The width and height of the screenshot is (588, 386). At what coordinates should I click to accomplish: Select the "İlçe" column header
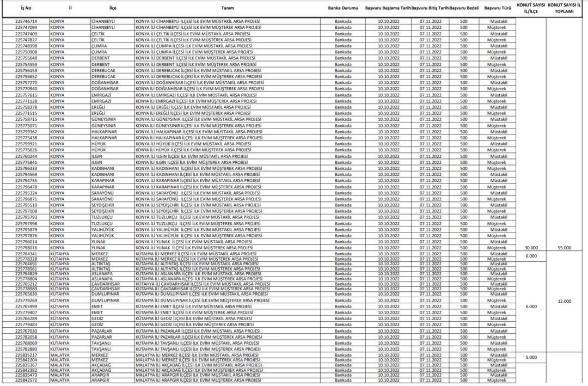[113, 8]
